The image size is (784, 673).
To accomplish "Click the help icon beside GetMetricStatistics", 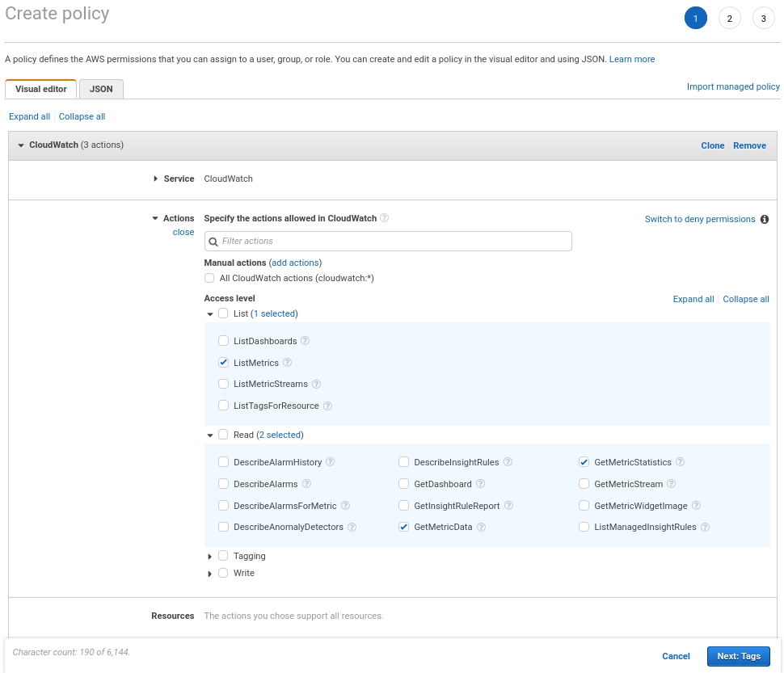I will (680, 461).
